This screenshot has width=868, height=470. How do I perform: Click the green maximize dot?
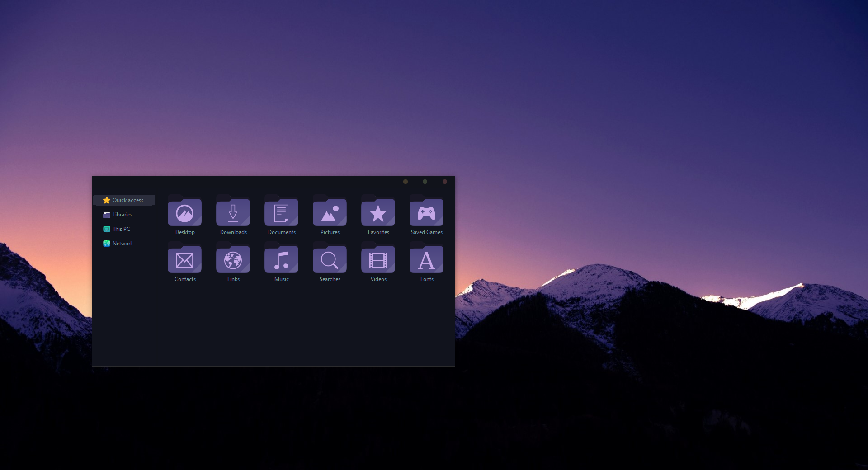(425, 182)
